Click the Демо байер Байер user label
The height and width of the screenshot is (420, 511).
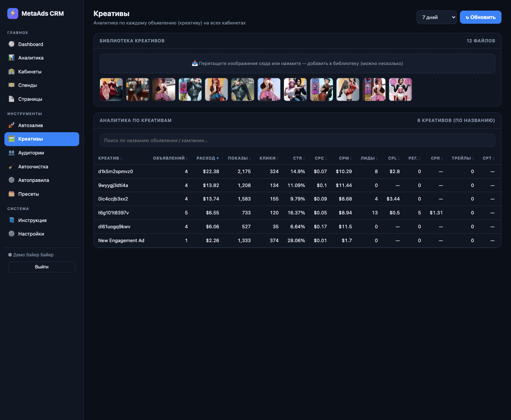tap(33, 255)
